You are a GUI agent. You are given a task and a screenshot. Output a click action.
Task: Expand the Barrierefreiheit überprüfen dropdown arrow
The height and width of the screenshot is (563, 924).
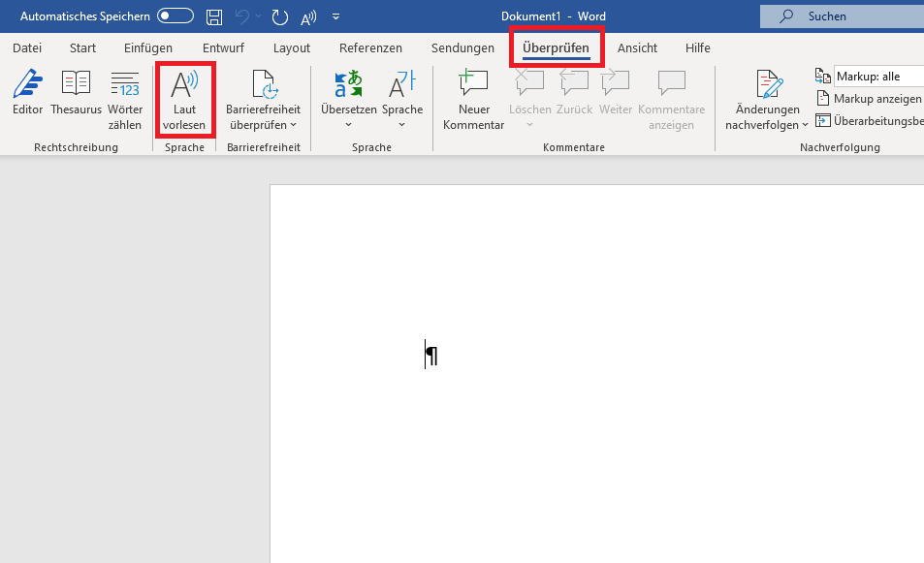(x=294, y=125)
